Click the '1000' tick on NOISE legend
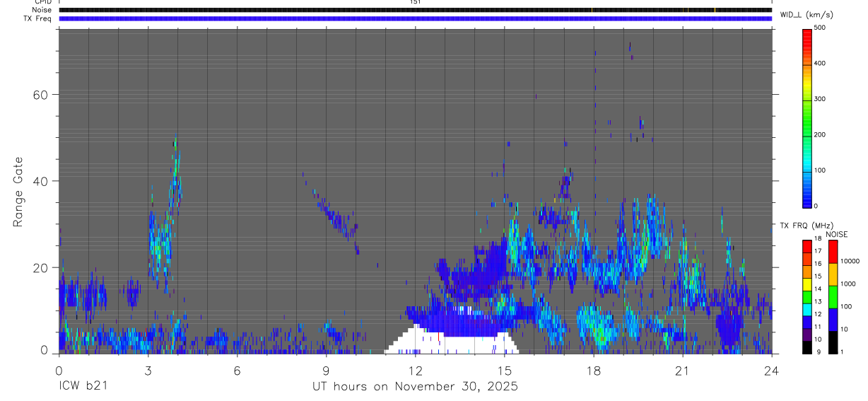The image size is (868, 401). tap(849, 284)
